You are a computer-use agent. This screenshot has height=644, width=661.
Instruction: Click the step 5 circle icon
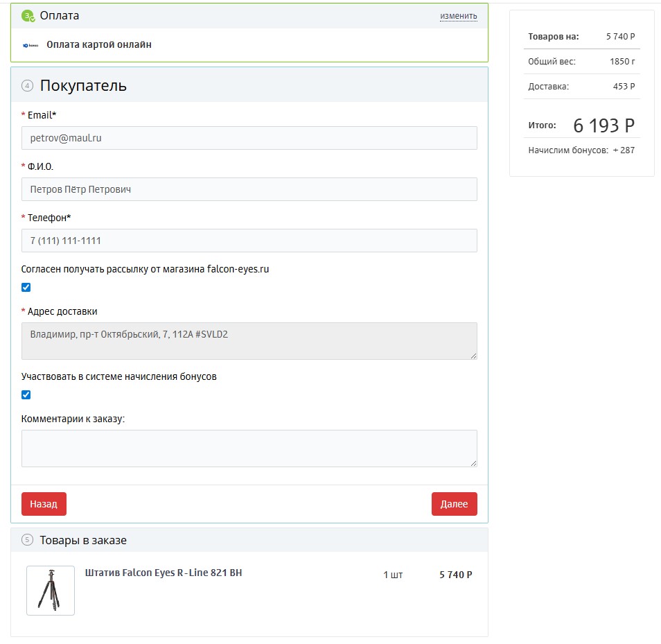point(27,540)
